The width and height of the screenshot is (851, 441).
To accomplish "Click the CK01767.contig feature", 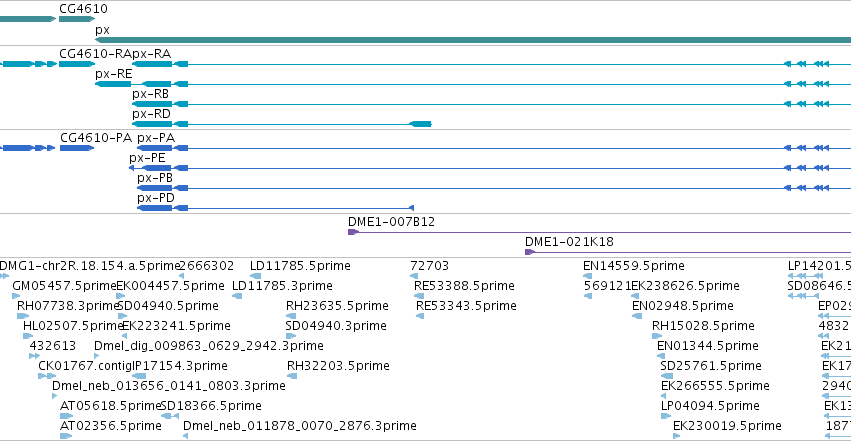I will point(47,376).
